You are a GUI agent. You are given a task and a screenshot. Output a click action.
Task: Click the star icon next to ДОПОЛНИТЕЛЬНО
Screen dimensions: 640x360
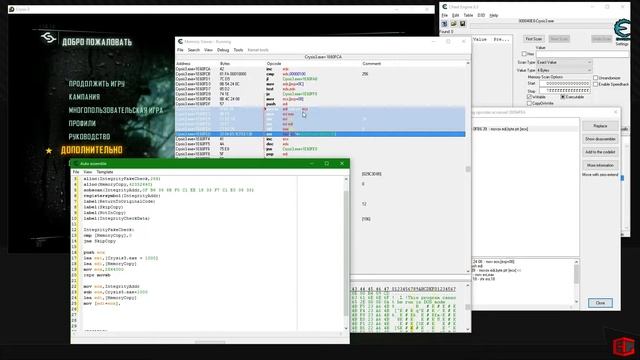pyautogui.click(x=49, y=151)
